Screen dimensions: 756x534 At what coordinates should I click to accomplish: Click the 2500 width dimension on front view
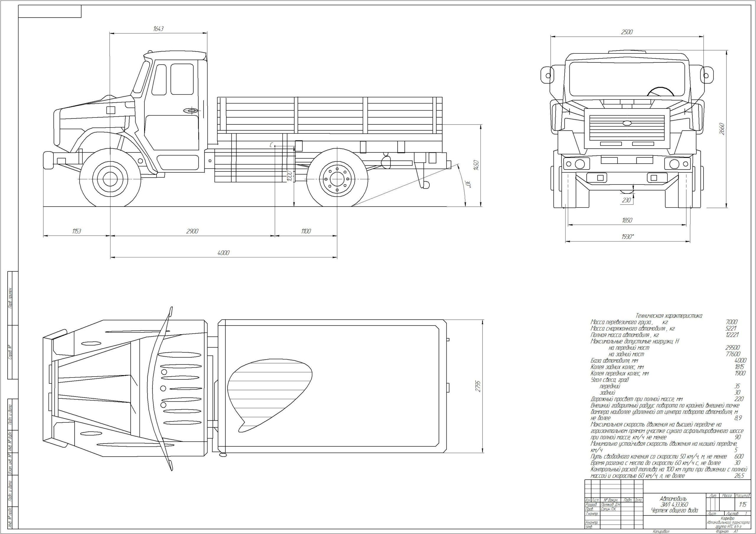tap(627, 32)
